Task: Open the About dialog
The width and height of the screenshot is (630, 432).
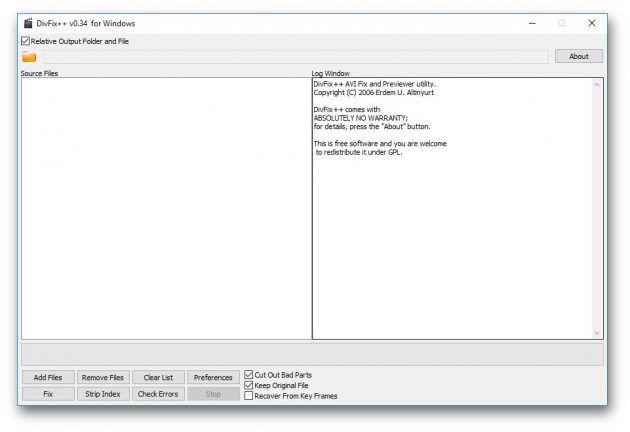Action: (x=579, y=56)
